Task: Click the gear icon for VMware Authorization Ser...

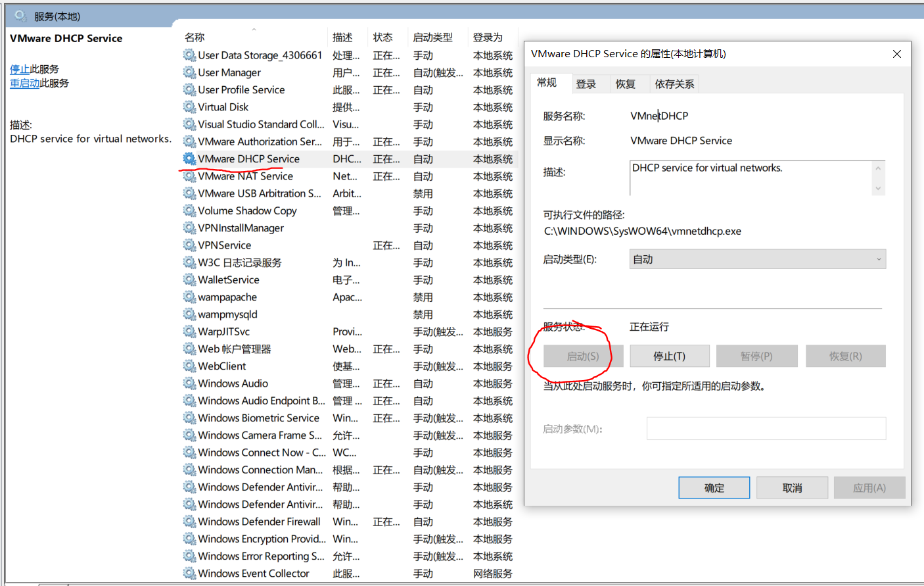Action: [x=190, y=141]
